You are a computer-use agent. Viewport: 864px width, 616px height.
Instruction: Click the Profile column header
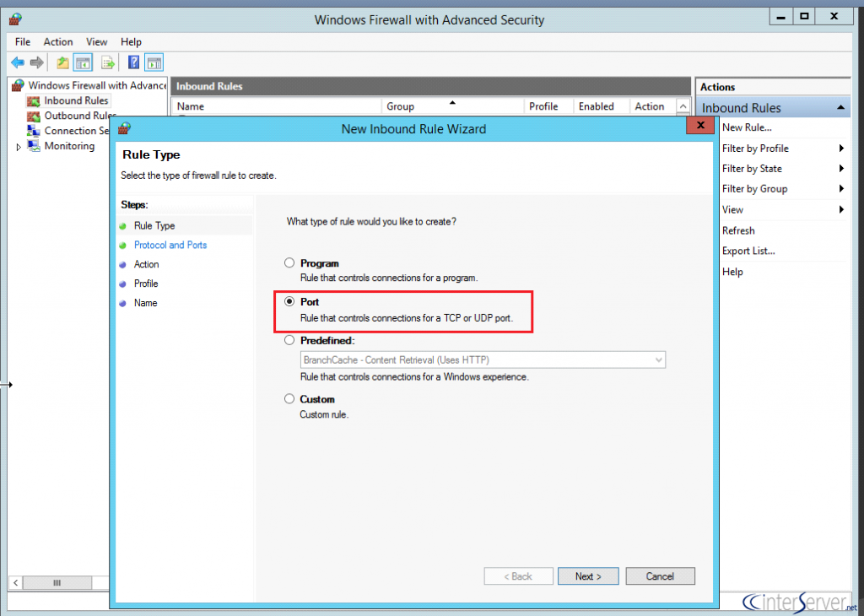click(x=548, y=106)
